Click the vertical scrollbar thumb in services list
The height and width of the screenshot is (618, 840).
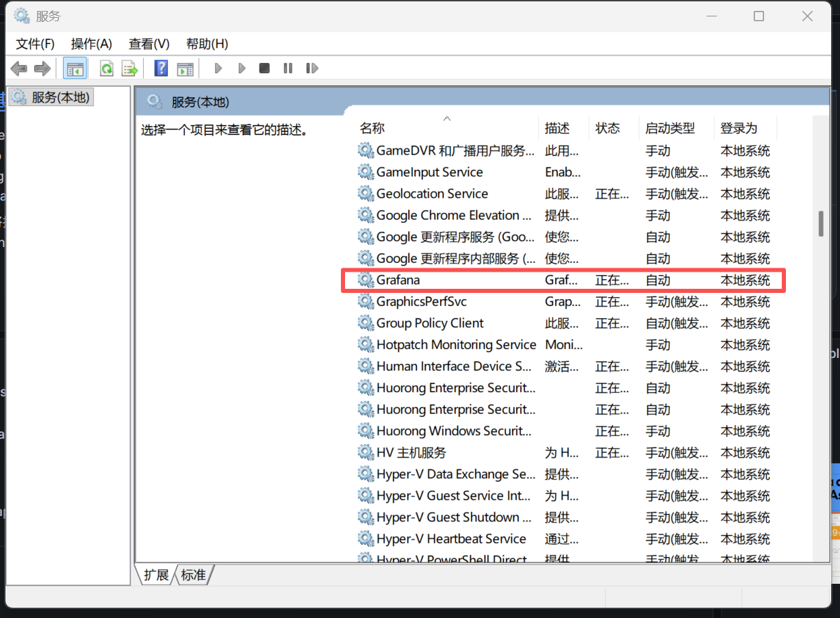point(820,224)
